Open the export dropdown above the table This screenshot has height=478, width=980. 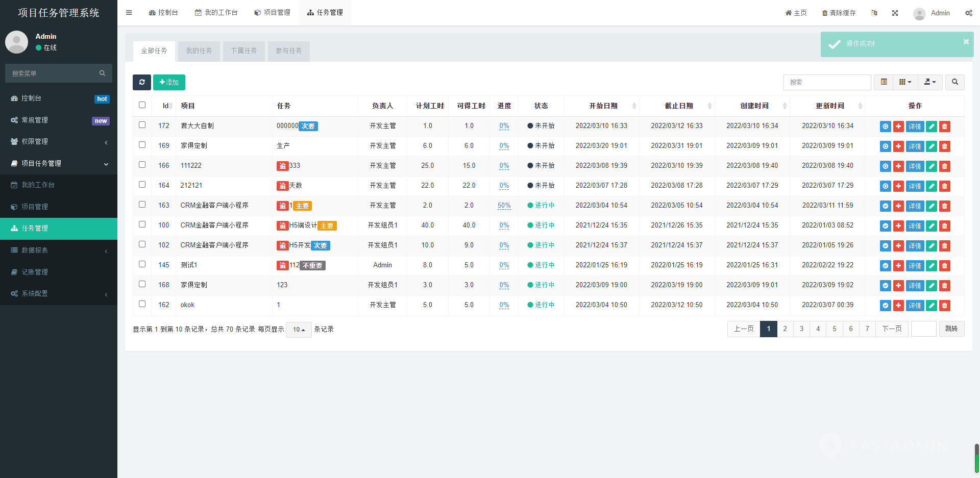click(x=929, y=82)
